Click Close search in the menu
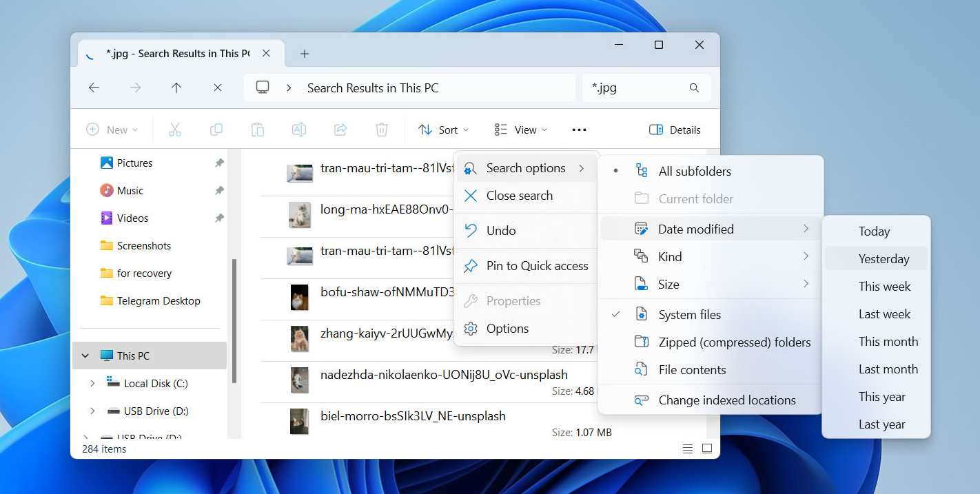This screenshot has width=980, height=494. tap(519, 196)
